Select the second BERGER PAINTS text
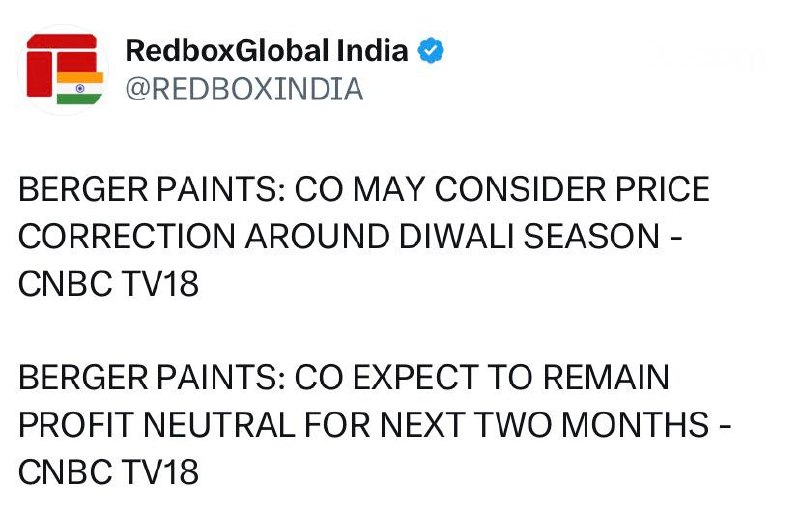The image size is (800, 512). click(152, 377)
